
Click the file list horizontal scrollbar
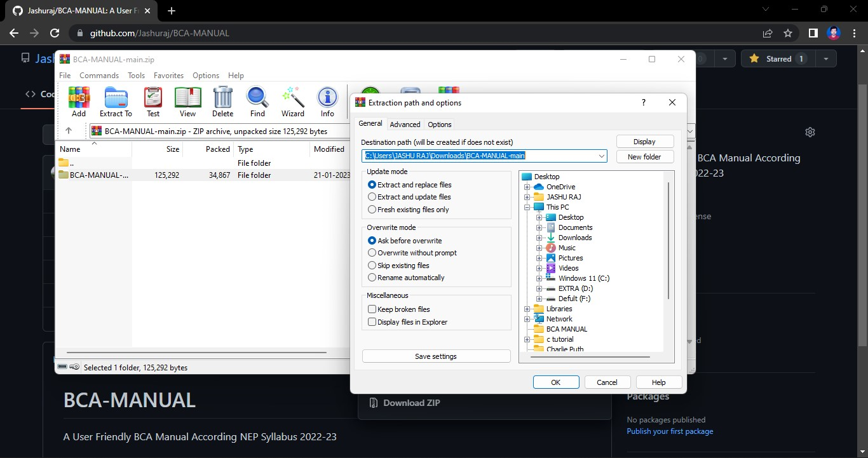coord(196,352)
